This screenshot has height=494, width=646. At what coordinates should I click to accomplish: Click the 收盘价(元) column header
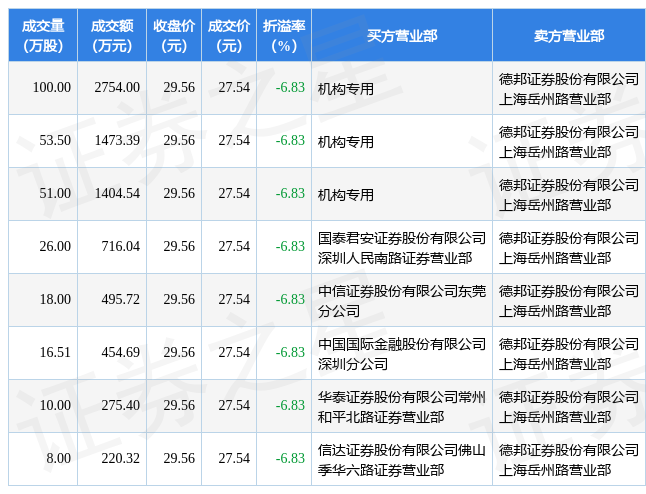coord(174,35)
